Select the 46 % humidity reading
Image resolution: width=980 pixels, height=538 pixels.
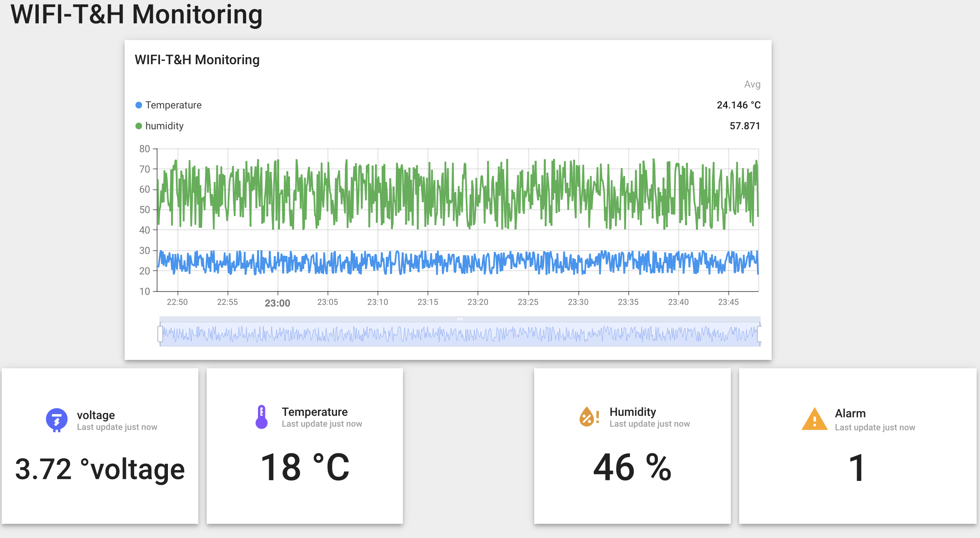(632, 468)
